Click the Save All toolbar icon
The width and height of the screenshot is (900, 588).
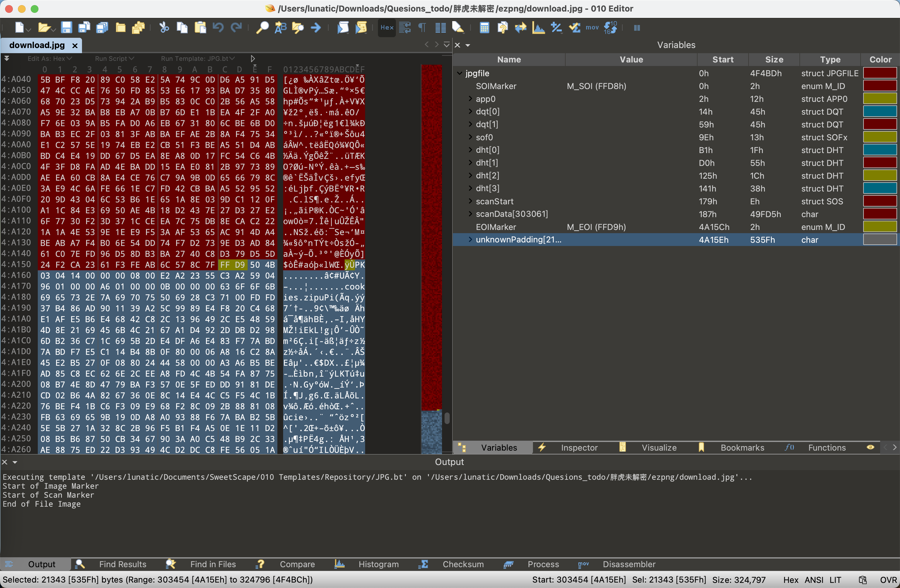click(x=102, y=28)
